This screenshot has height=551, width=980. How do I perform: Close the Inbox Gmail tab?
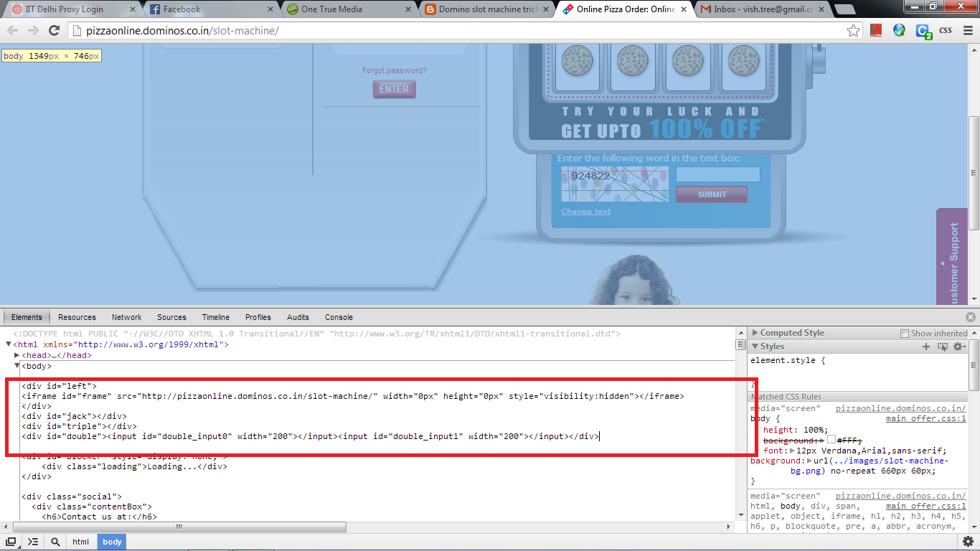point(823,9)
